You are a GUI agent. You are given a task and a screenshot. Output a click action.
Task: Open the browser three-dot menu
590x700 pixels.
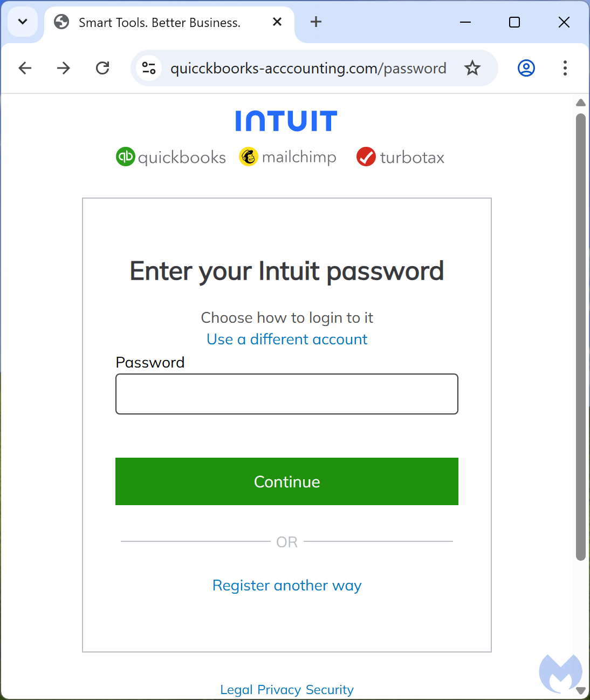(x=565, y=68)
